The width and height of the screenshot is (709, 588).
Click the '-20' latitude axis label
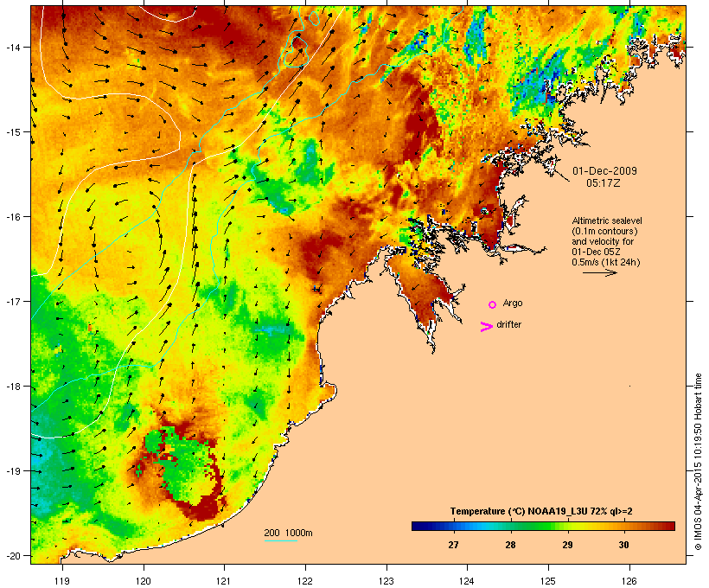[13, 556]
